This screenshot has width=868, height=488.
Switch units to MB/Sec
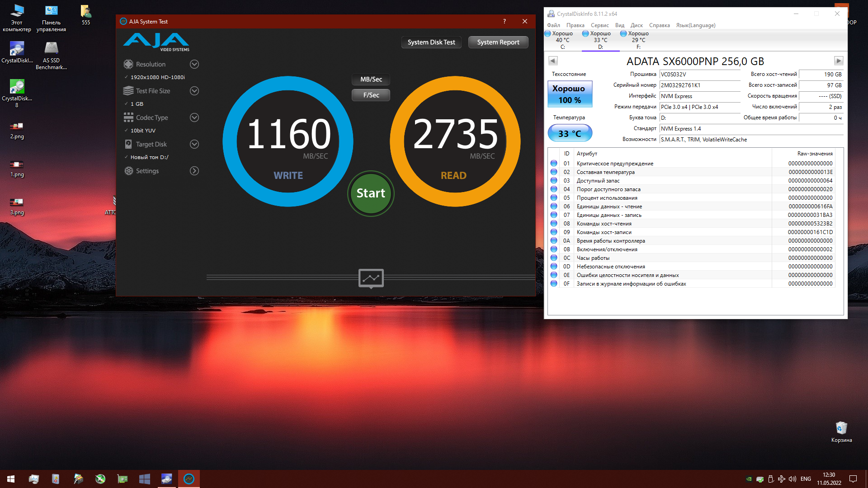click(371, 80)
